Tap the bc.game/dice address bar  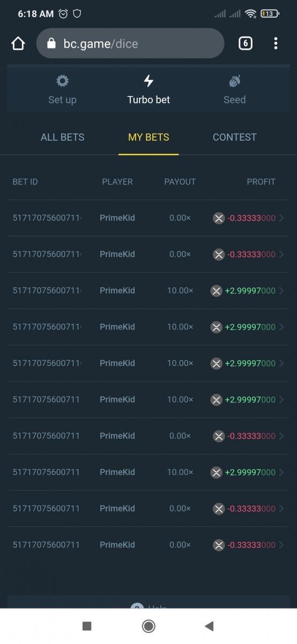[130, 43]
